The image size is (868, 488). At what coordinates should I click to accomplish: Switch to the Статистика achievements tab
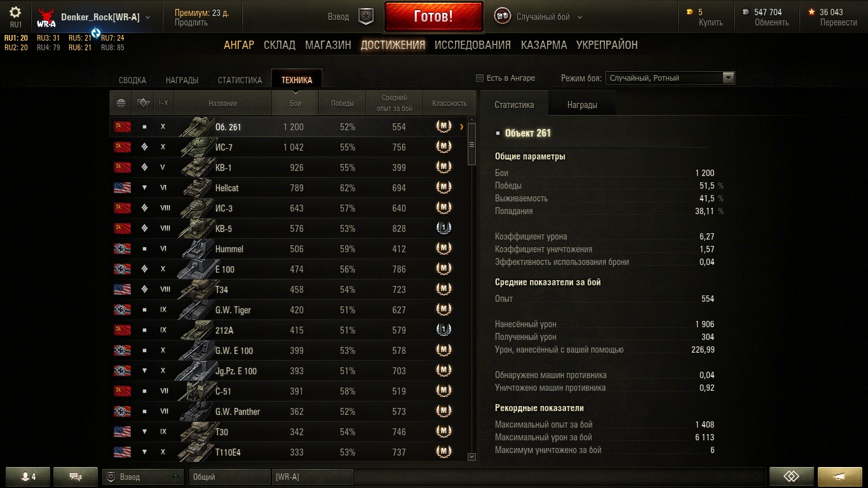point(240,80)
